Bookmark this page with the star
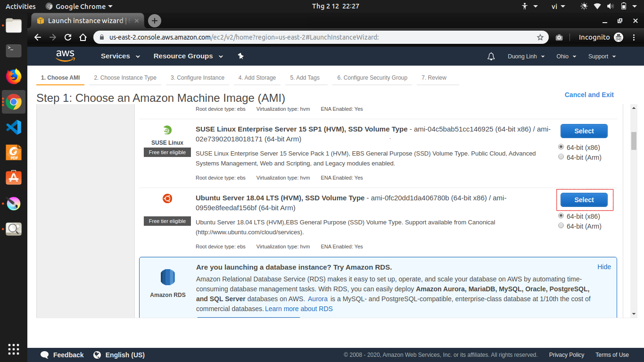Viewport: 644px width, 362px height. pos(540,37)
